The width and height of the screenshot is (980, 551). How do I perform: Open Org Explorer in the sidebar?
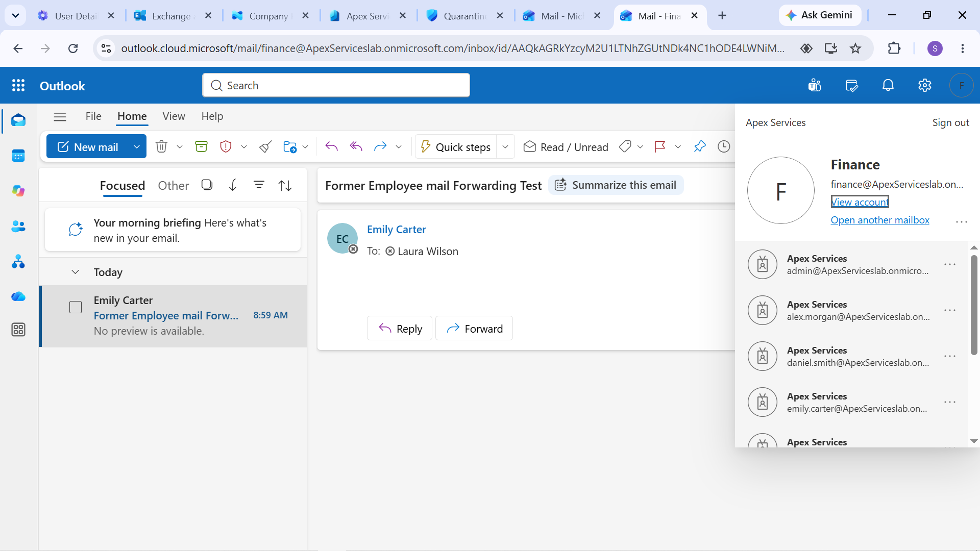(18, 262)
